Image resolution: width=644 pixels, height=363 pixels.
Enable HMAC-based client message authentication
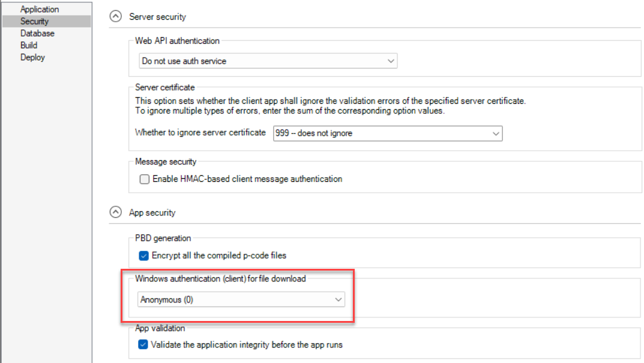pyautogui.click(x=144, y=179)
